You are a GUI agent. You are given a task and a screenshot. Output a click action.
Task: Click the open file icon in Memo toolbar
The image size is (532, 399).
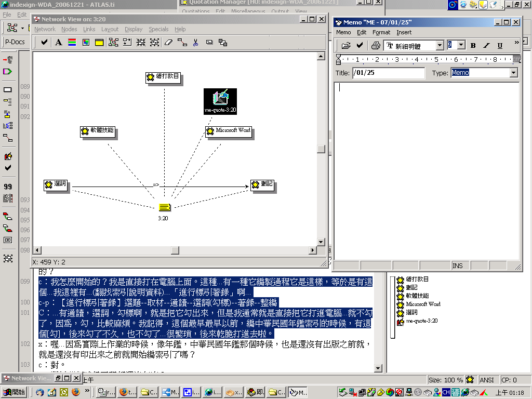(345, 45)
